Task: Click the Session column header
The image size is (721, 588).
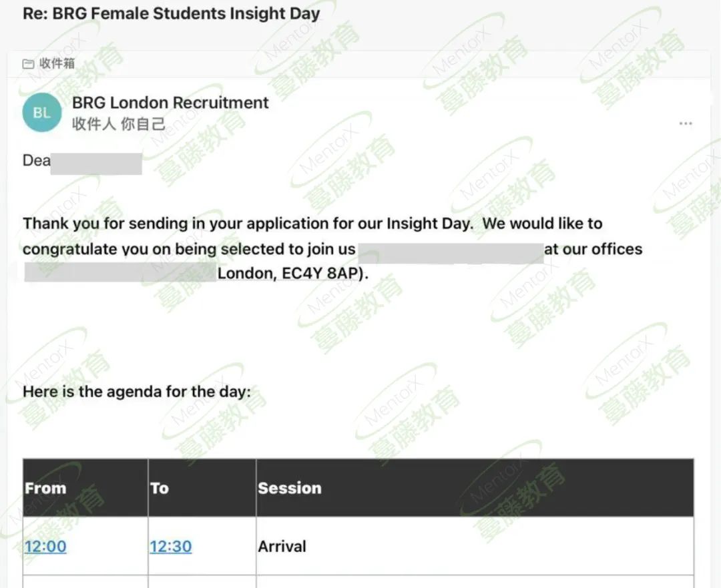Action: tap(290, 488)
